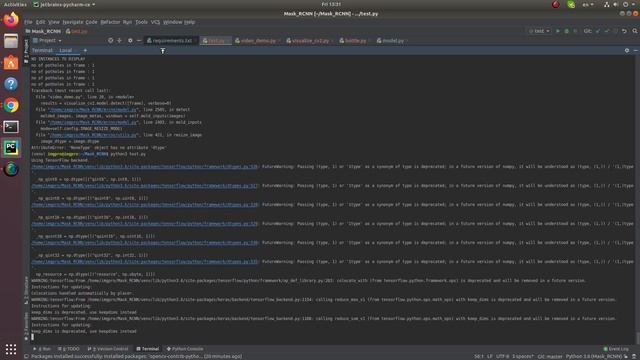
Task: Click Git commit icon
Action: [607, 31]
